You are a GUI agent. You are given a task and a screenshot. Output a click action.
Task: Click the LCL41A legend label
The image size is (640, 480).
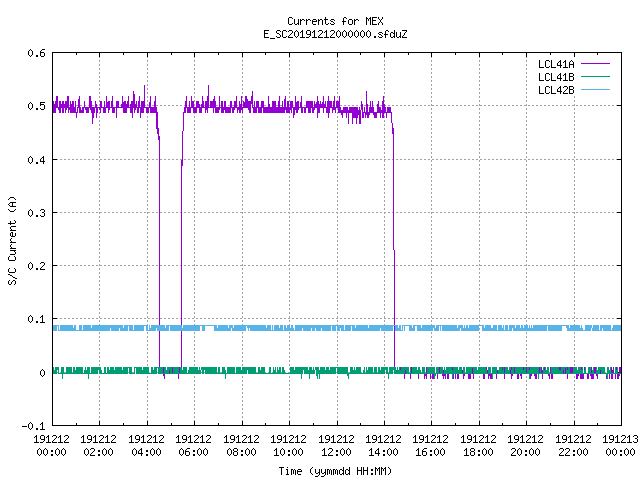(x=556, y=64)
